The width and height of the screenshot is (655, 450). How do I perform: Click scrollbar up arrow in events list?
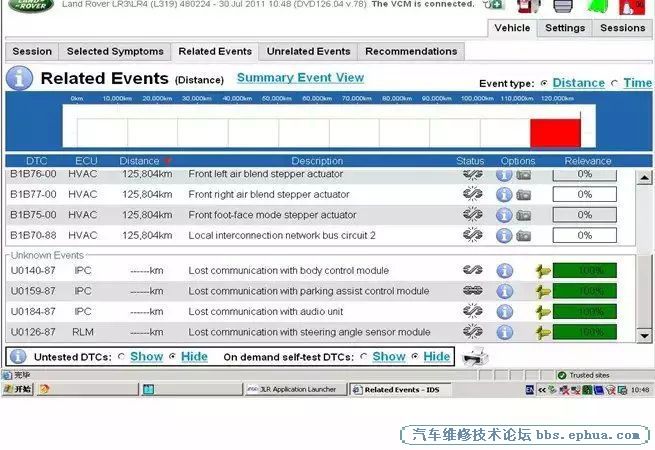[644, 178]
